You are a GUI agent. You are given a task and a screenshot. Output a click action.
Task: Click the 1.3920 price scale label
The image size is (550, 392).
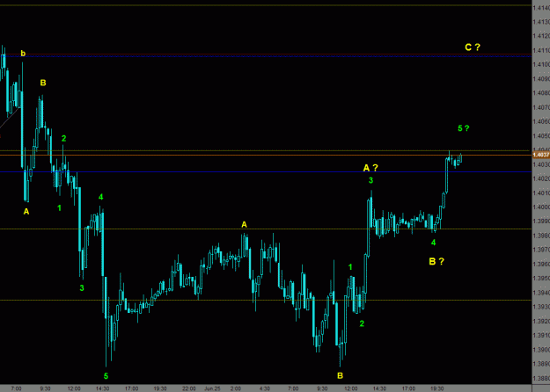pyautogui.click(x=541, y=321)
